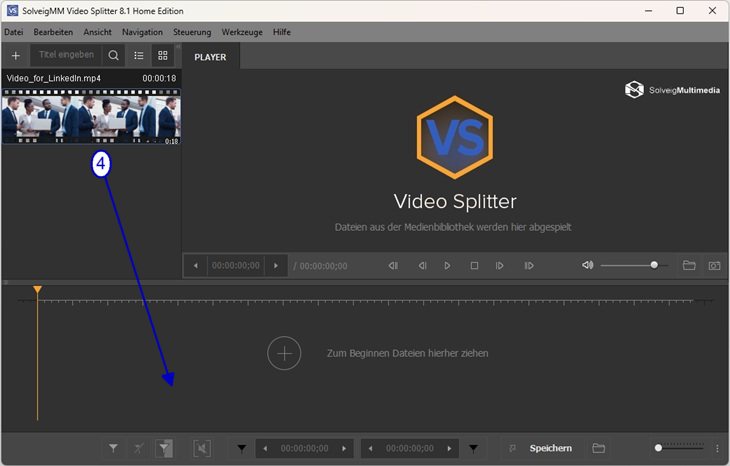Viewport: 730px width, 466px height.
Task: Decrease the start time in bottom bar
Action: tap(265, 449)
